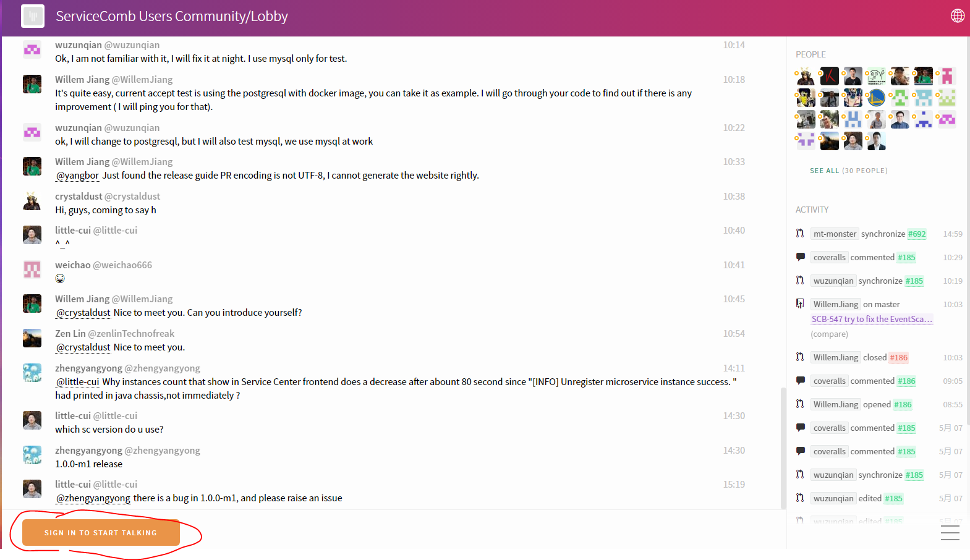Open the See All 30 People list
Viewport: 970px width, 560px height.
point(848,171)
